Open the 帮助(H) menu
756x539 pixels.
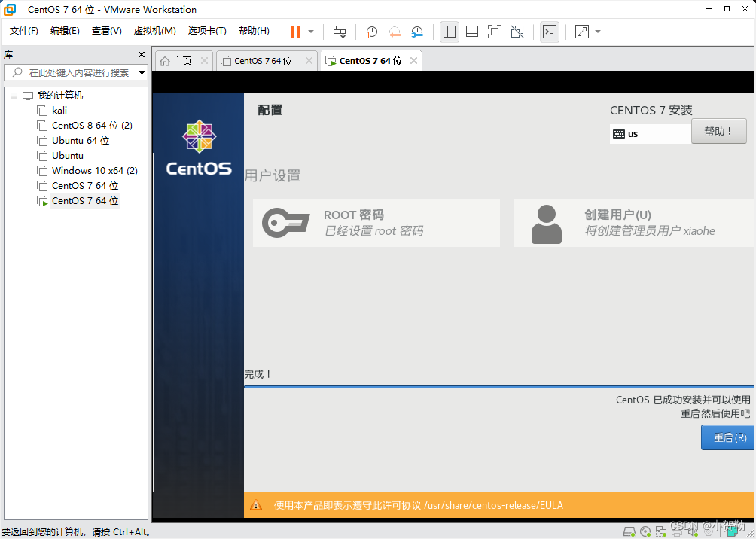point(254,32)
